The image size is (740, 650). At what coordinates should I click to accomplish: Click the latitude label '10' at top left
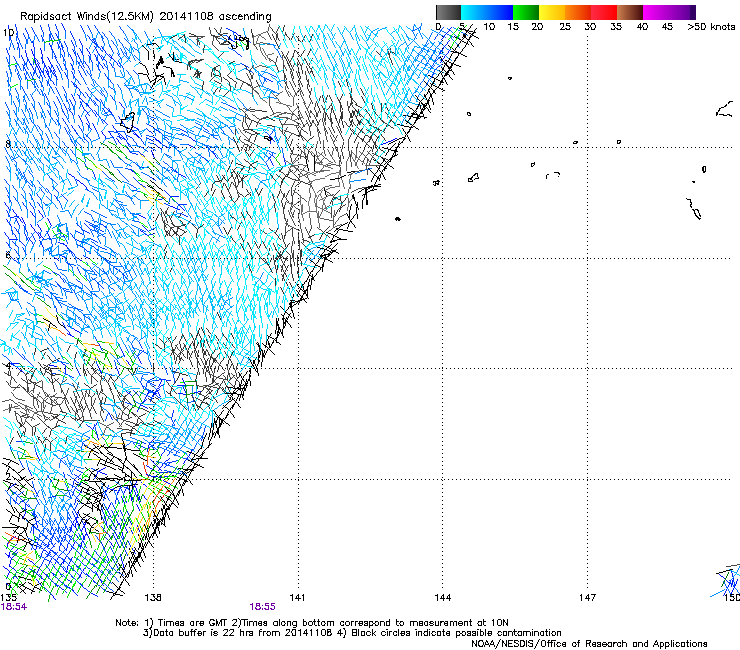(x=8, y=33)
